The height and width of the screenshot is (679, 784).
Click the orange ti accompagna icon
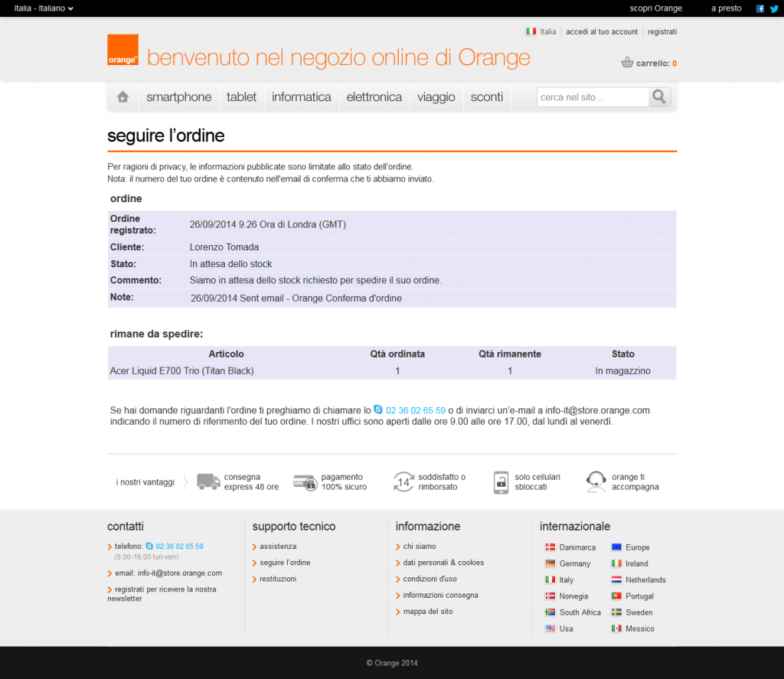pyautogui.click(x=596, y=482)
